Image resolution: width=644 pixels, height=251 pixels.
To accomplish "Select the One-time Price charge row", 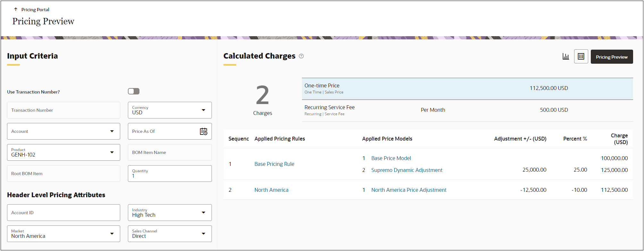I will pyautogui.click(x=467, y=89).
